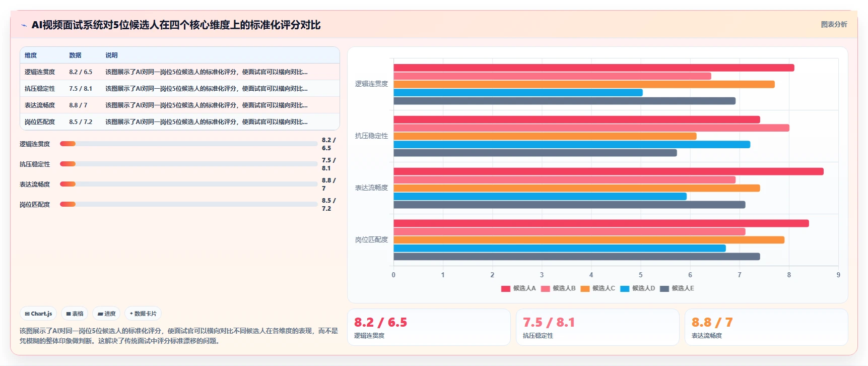Select the 逻辑连贯度 cell in the table
The width and height of the screenshot is (868, 366).
pyautogui.click(x=40, y=72)
